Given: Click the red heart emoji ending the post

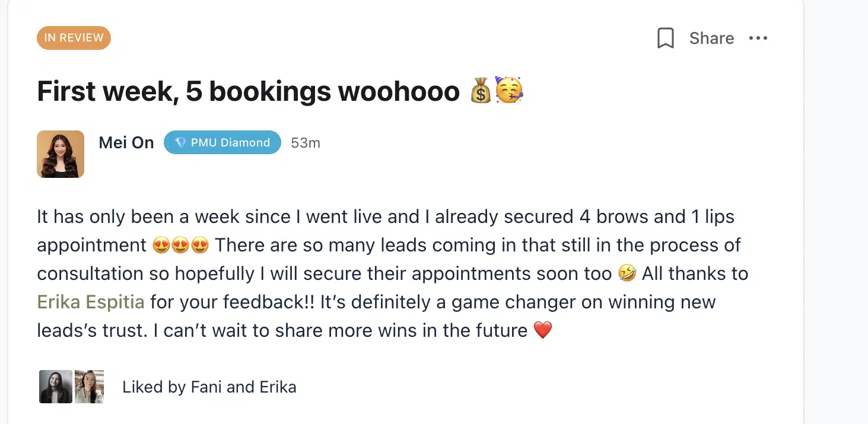Looking at the screenshot, I should pyautogui.click(x=543, y=330).
